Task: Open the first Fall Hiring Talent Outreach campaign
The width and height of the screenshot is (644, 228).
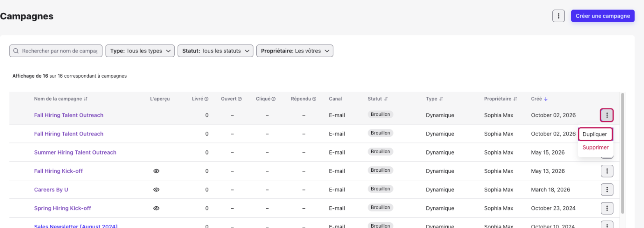Action: point(69,115)
